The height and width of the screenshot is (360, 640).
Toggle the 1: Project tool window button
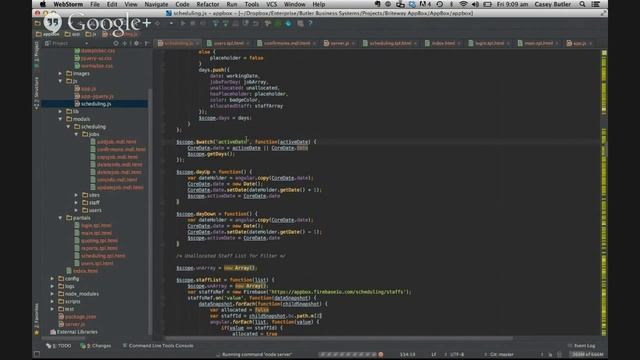tap(36, 52)
